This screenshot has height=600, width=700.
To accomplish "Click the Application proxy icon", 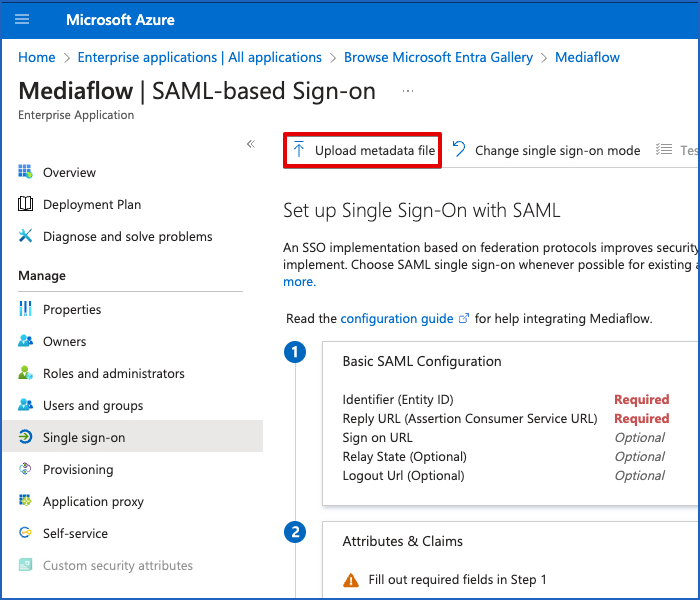I will 26,501.
